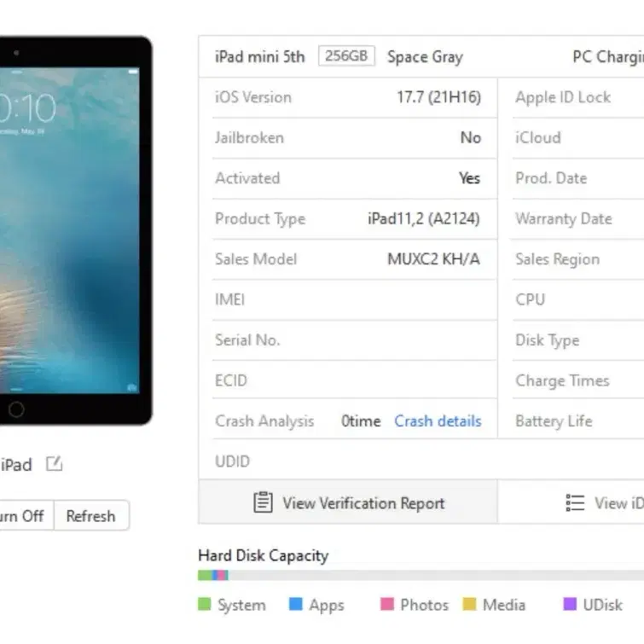Click the UDID row label
This screenshot has width=644, height=644.
click(233, 461)
